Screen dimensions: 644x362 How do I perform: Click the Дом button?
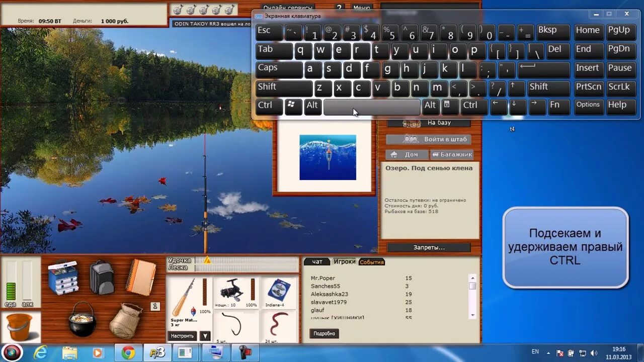[407, 155]
